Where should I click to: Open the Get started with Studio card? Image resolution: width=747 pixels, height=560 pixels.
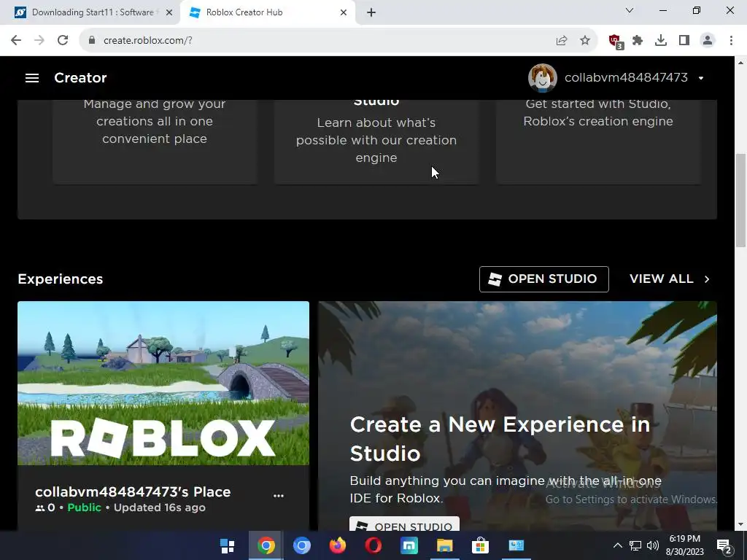[598, 142]
